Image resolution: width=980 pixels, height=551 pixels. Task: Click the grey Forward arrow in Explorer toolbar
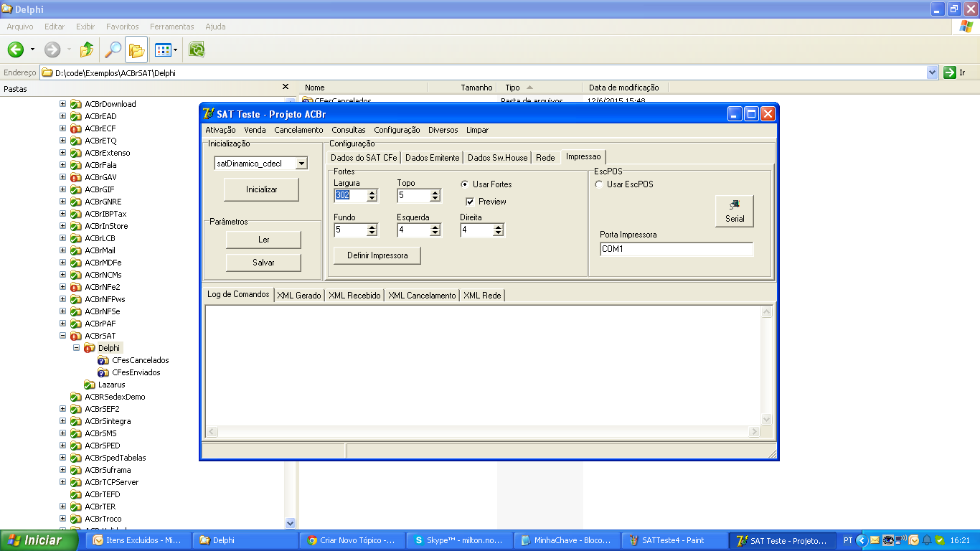(x=52, y=50)
